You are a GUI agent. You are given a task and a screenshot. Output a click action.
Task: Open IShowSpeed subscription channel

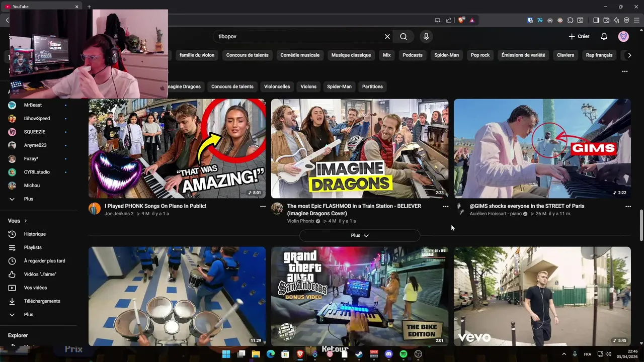(38, 119)
